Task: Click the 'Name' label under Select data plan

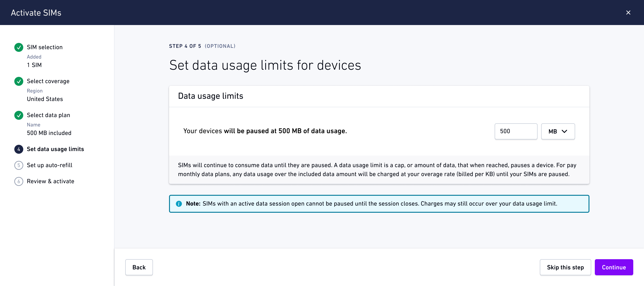Action: coord(34,125)
